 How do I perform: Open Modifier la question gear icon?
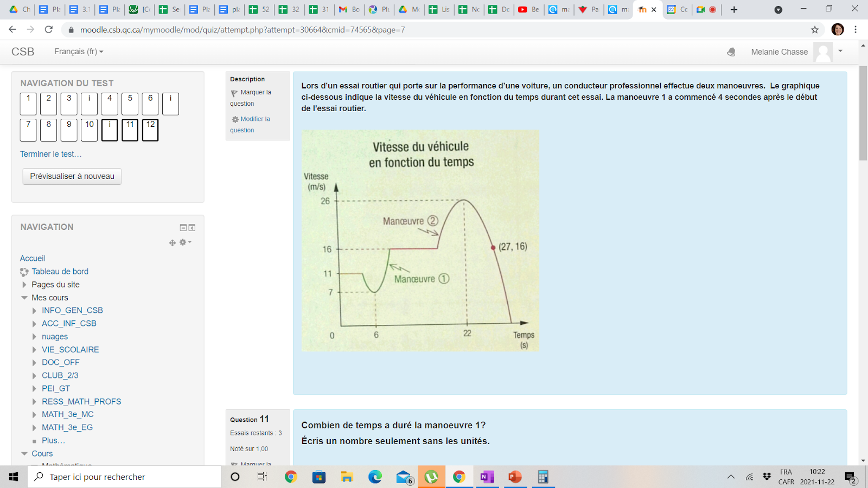coord(235,119)
